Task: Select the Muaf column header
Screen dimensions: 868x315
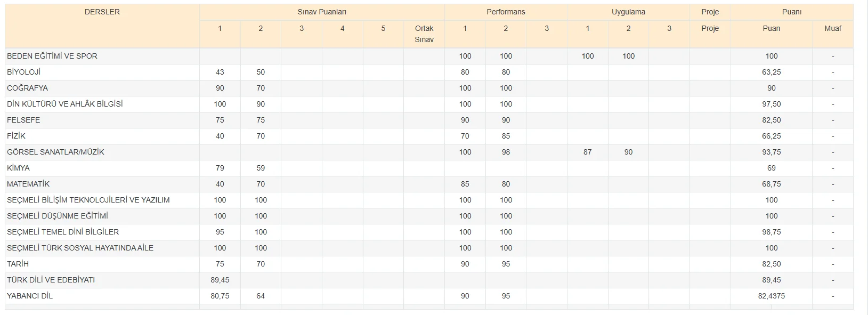Action: [832, 28]
